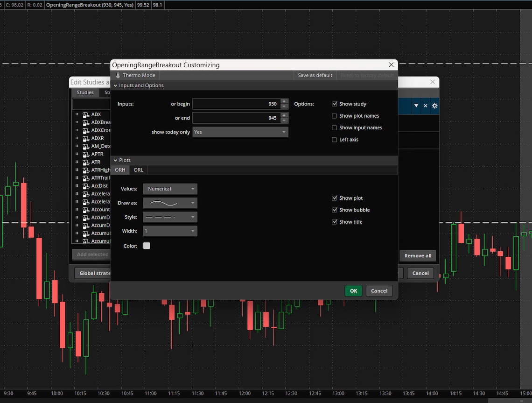532x403 pixels.
Task: Click the Remove all button
Action: coord(417,255)
